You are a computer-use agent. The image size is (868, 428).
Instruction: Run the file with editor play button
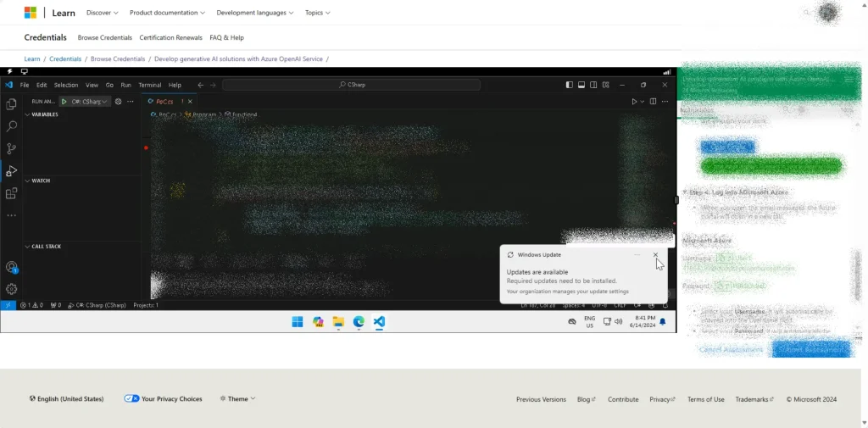coord(634,102)
